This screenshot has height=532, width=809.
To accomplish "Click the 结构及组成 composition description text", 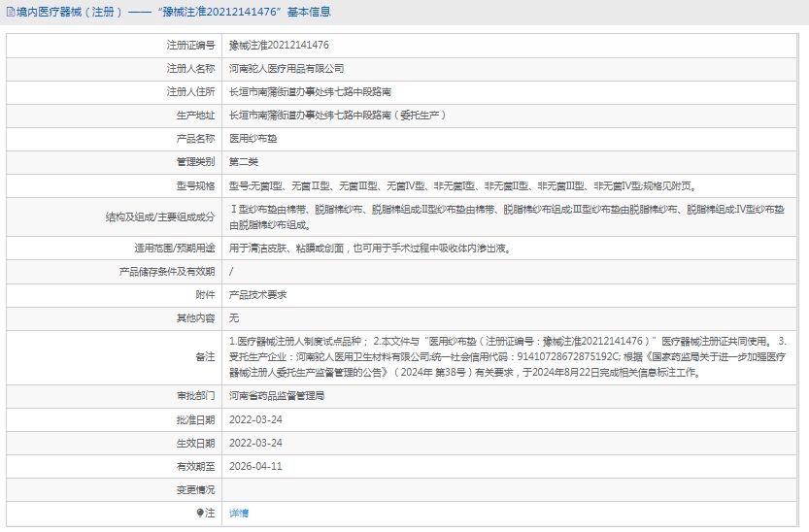I will point(506,216).
